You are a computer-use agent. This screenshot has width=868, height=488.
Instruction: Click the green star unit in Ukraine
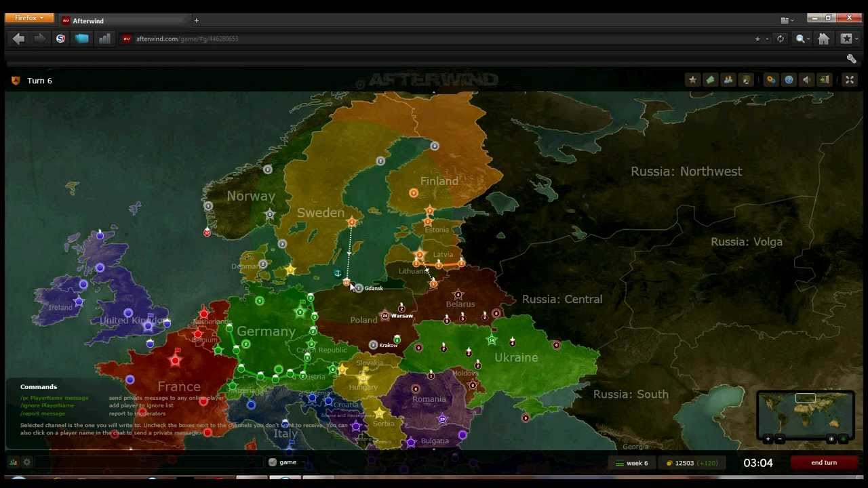(492, 340)
